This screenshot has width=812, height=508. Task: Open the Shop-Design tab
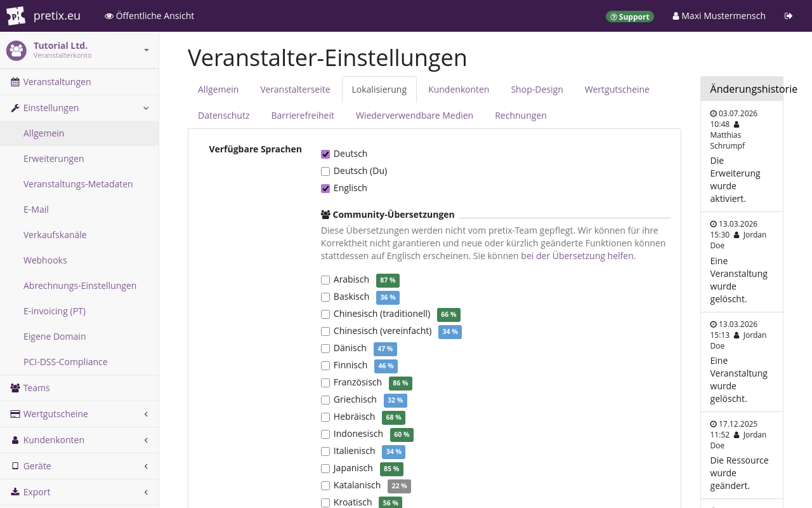click(537, 90)
